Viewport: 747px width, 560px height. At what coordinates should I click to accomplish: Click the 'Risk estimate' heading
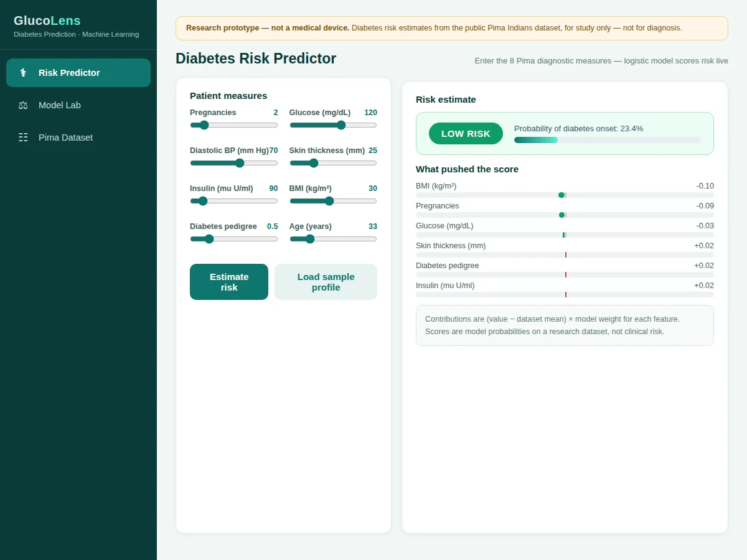point(446,100)
